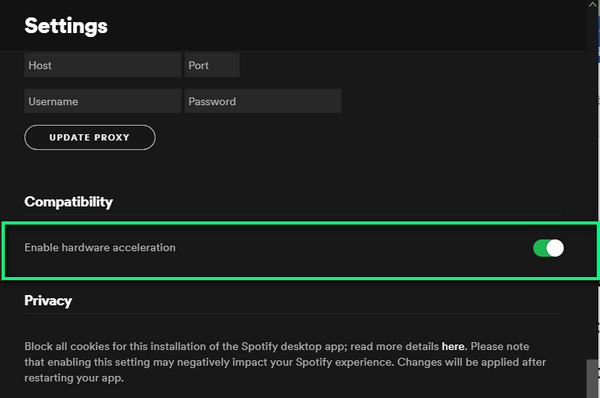600x398 pixels.
Task: Click the 'Enable hardware acceleration' label text
Action: coord(100,248)
